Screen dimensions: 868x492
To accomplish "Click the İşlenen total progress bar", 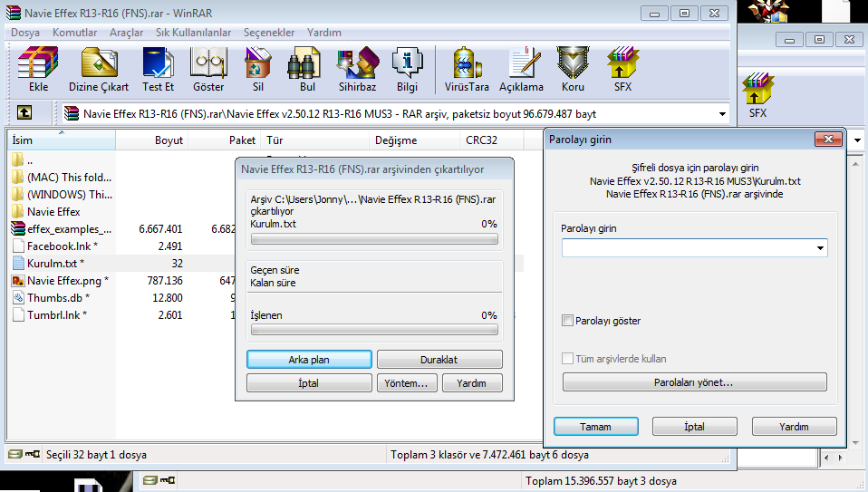I will pyautogui.click(x=374, y=330).
